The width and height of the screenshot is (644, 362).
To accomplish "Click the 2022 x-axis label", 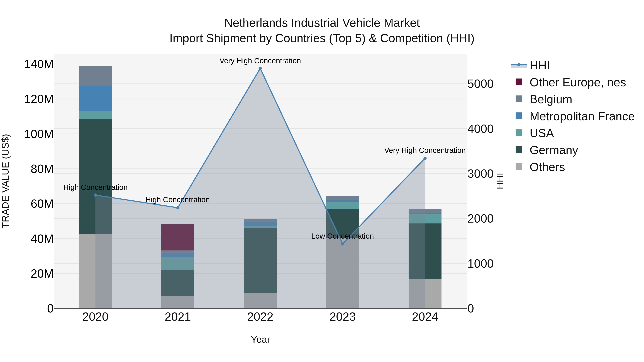I will click(260, 317).
